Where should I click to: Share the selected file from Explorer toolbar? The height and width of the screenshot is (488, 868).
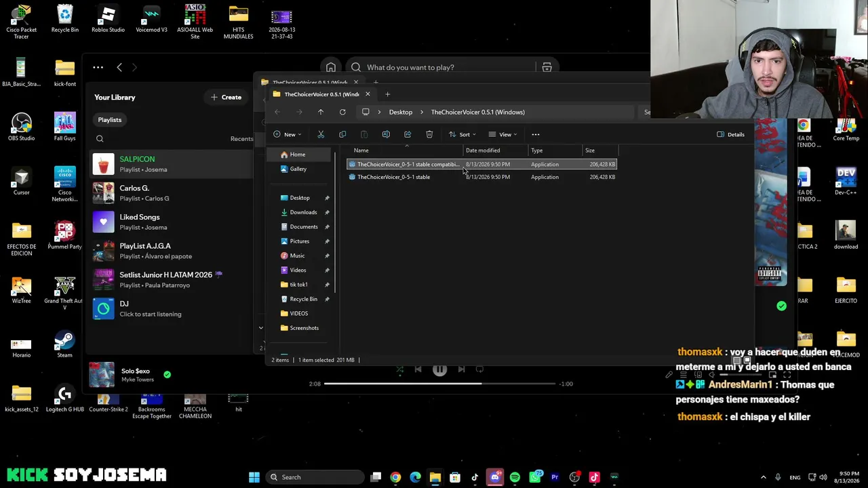click(x=408, y=134)
